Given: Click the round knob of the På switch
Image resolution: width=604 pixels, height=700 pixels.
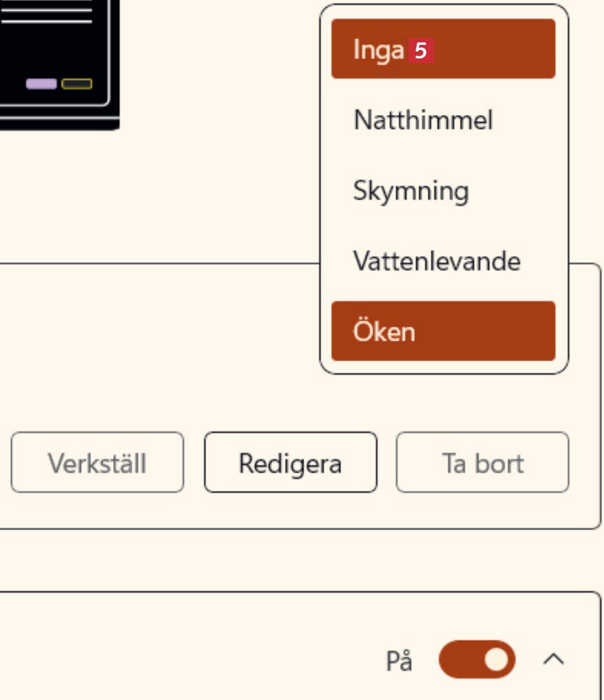Looking at the screenshot, I should click(x=497, y=660).
